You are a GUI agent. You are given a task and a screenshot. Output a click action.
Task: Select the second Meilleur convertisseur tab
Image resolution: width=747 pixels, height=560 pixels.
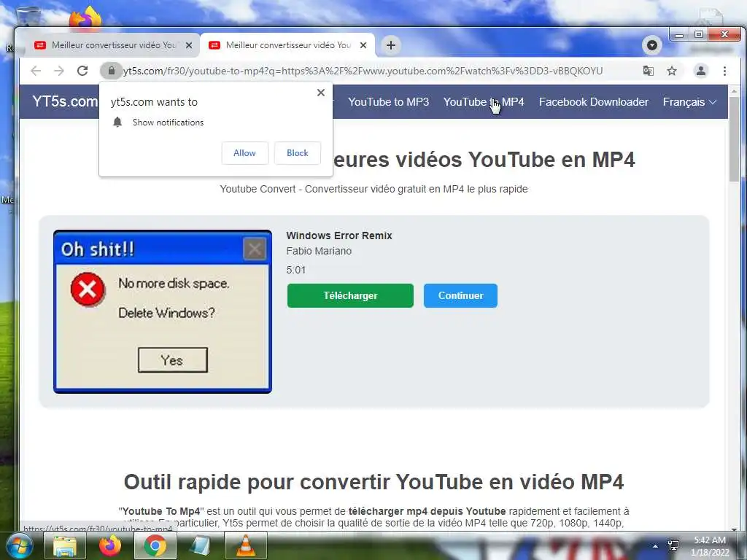[287, 45]
